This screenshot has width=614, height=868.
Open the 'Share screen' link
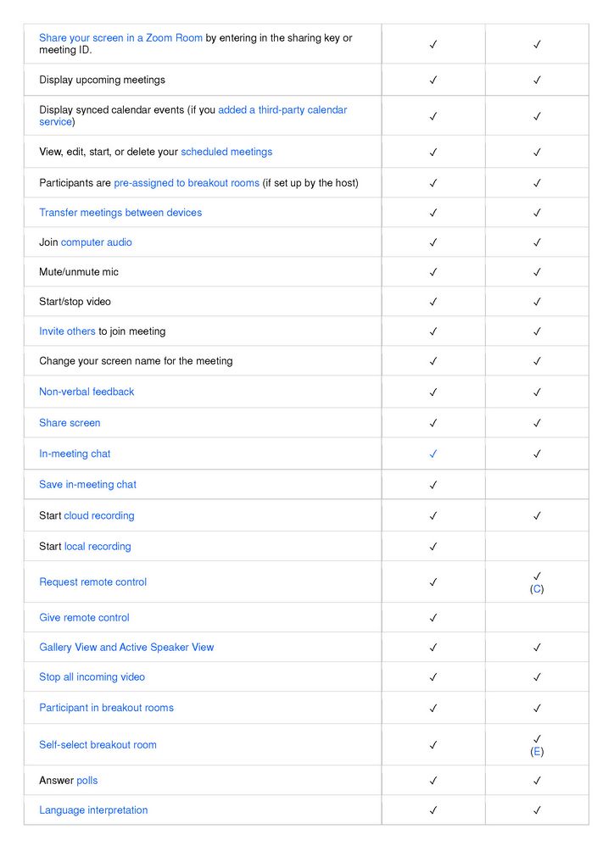pos(70,423)
